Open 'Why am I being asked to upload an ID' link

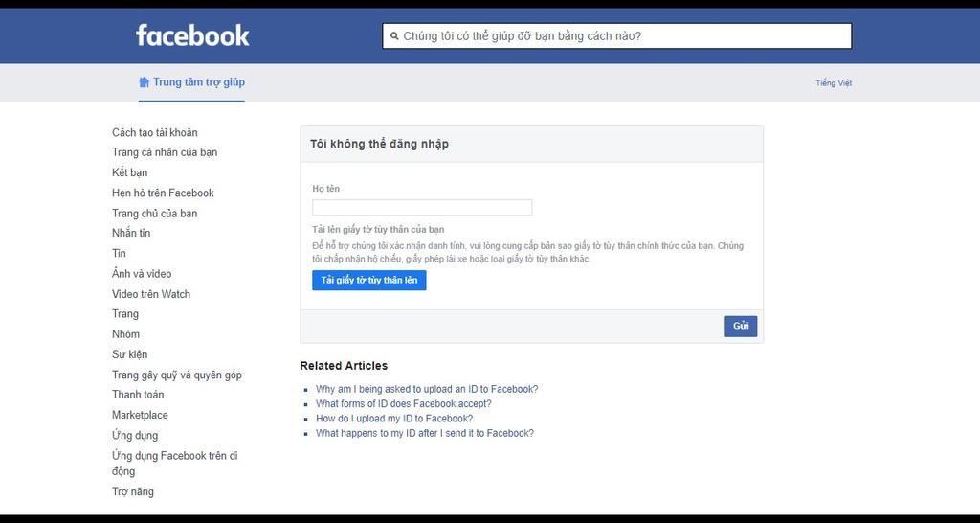click(427, 389)
